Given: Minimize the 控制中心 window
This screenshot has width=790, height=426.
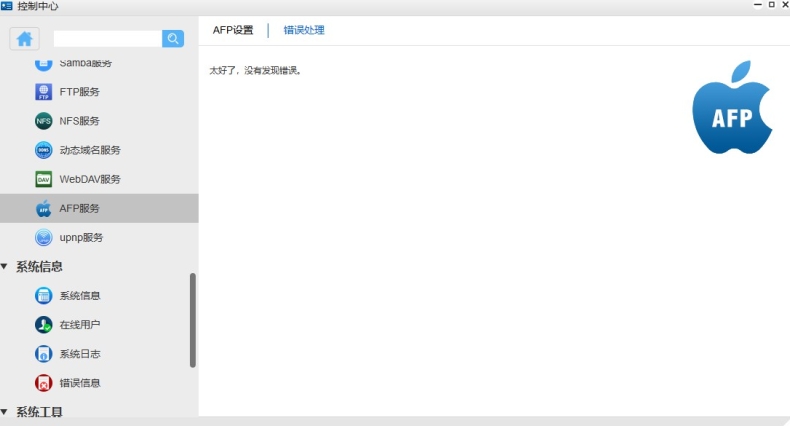Looking at the screenshot, I should [x=757, y=5].
